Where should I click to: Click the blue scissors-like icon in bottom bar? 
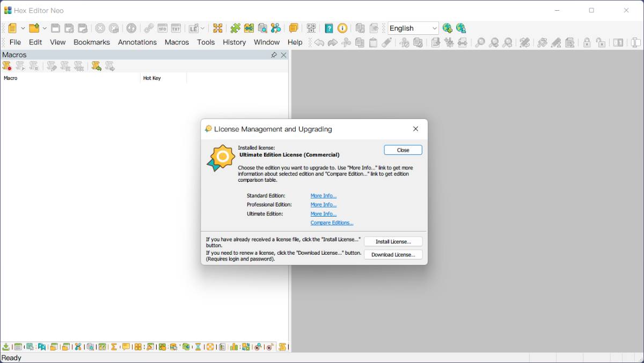click(78, 347)
